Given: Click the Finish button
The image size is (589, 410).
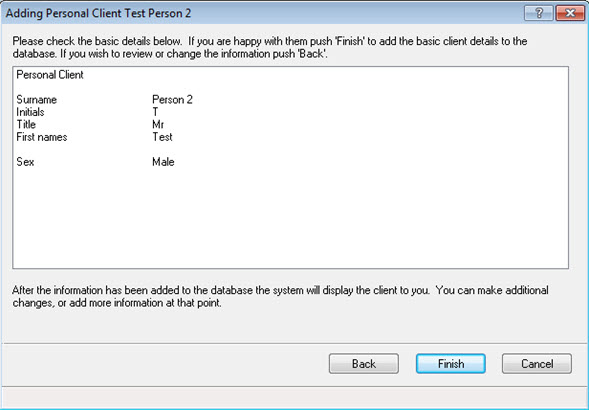Looking at the screenshot, I should [x=450, y=363].
